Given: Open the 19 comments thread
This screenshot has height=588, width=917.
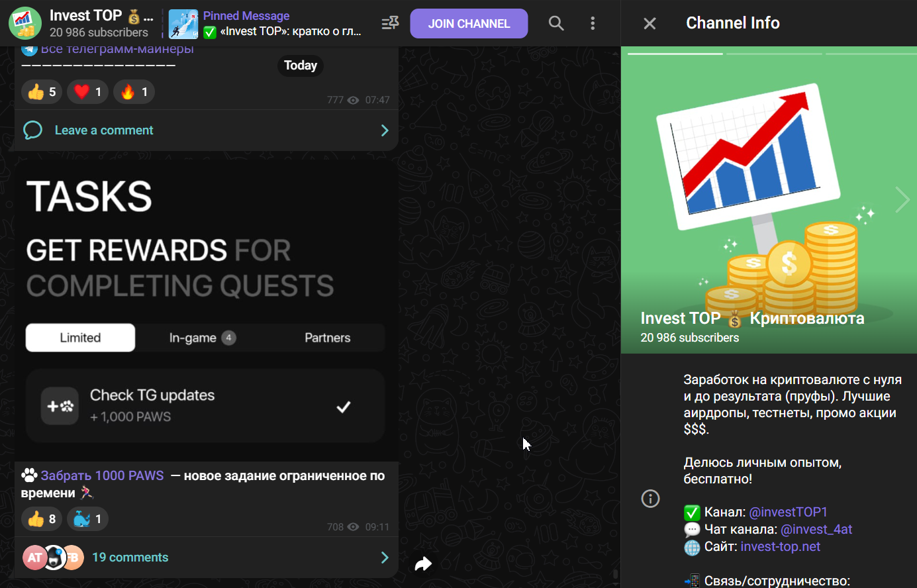Looking at the screenshot, I should point(130,558).
